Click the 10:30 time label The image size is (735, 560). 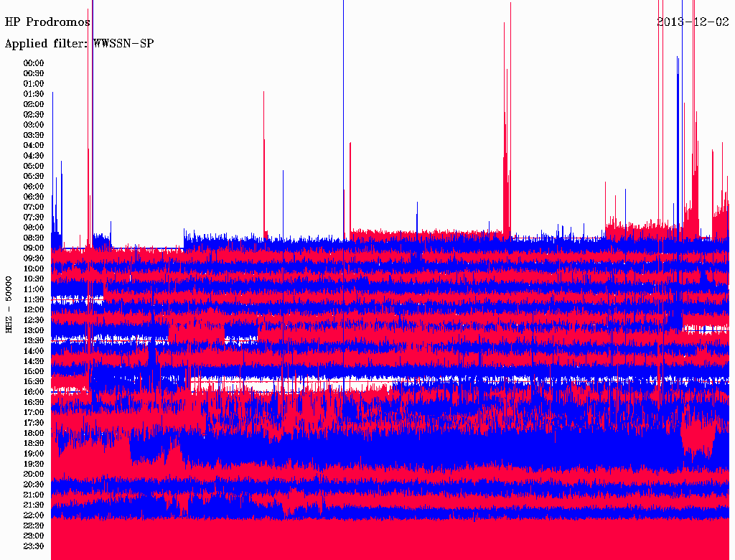(34, 279)
